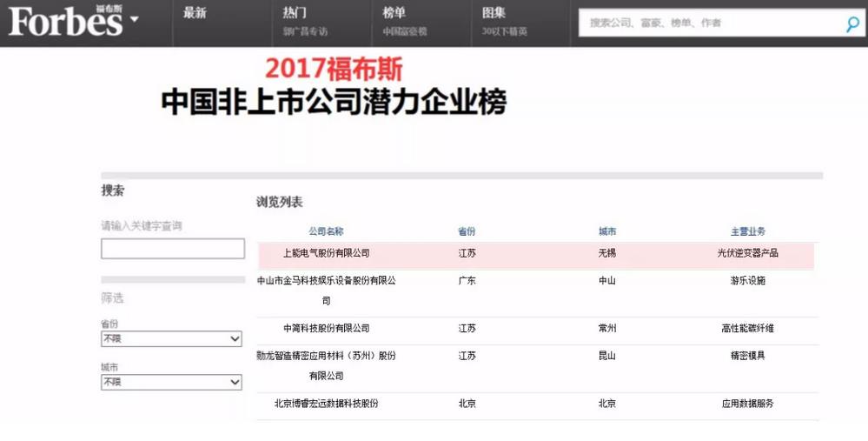Expand the 省份 filter dropdown
The image size is (868, 441).
[171, 338]
